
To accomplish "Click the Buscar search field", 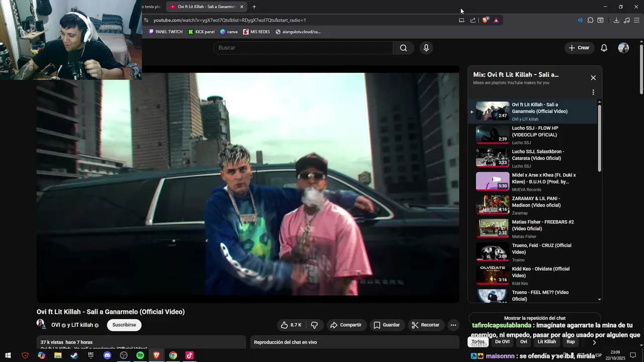I will 303,48.
